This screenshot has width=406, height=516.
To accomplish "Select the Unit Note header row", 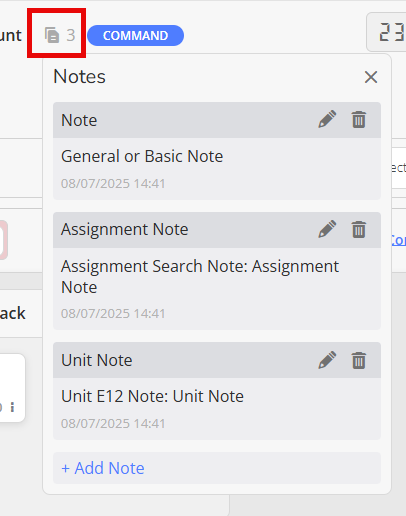I will (x=217, y=360).
